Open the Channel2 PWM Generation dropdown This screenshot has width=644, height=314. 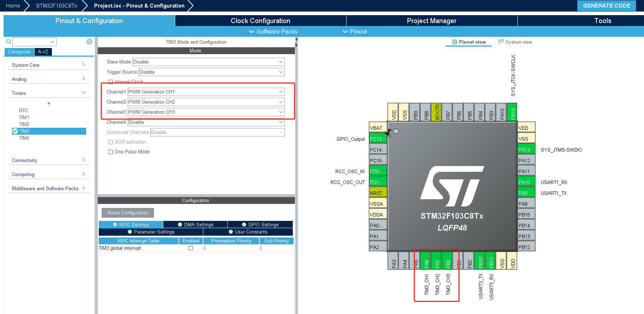click(206, 102)
